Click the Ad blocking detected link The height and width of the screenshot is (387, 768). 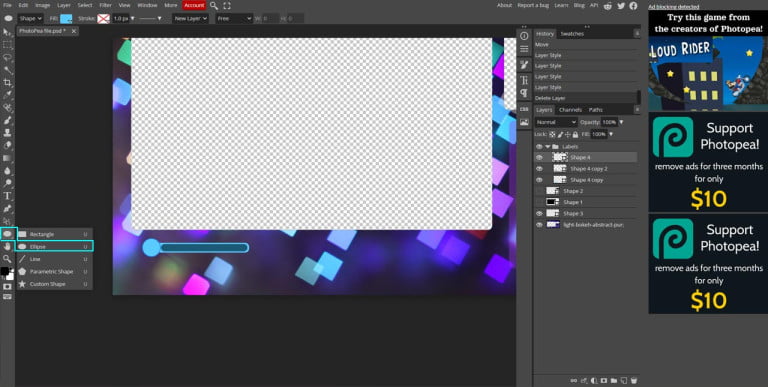[673, 7]
